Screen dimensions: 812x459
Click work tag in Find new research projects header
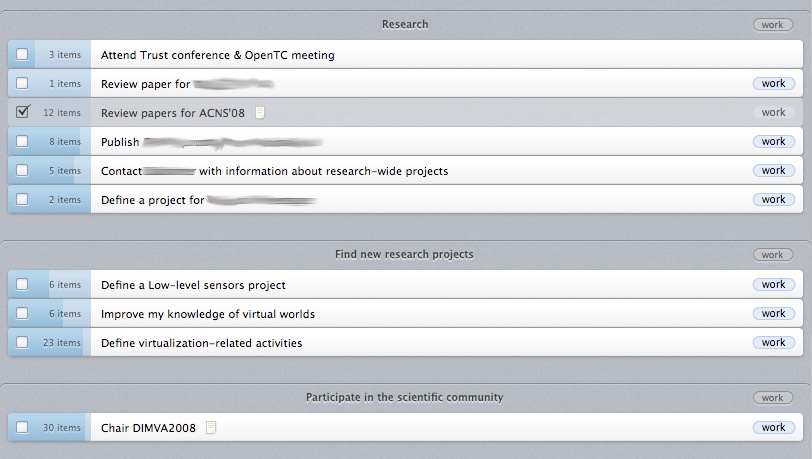click(x=772, y=255)
